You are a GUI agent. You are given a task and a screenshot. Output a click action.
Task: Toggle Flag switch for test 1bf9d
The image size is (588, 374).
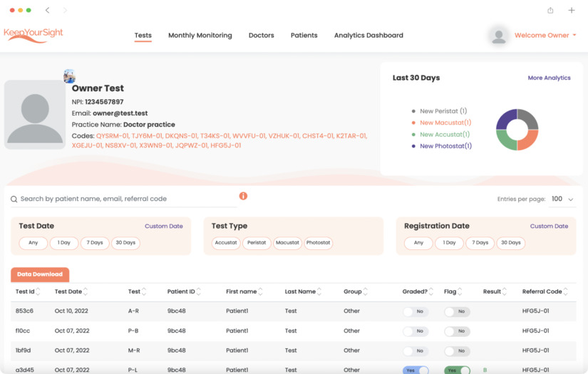457,350
